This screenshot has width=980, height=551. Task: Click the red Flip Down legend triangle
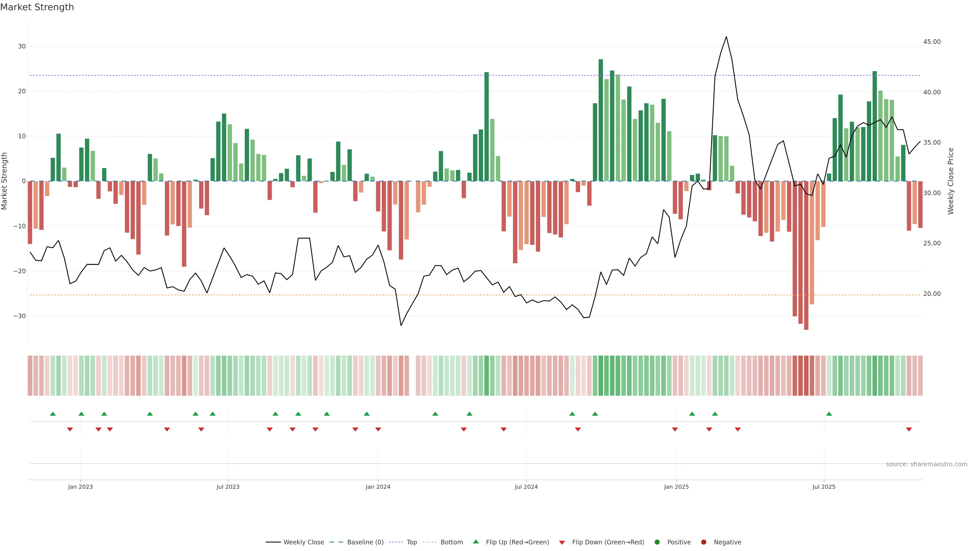(562, 542)
